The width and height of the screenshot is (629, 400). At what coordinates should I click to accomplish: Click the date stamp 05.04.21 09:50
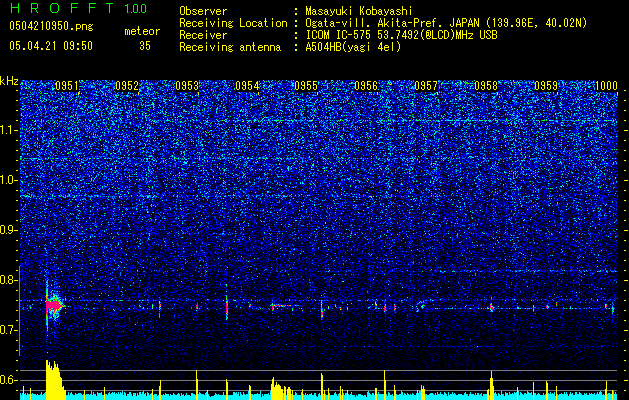pyautogui.click(x=51, y=46)
